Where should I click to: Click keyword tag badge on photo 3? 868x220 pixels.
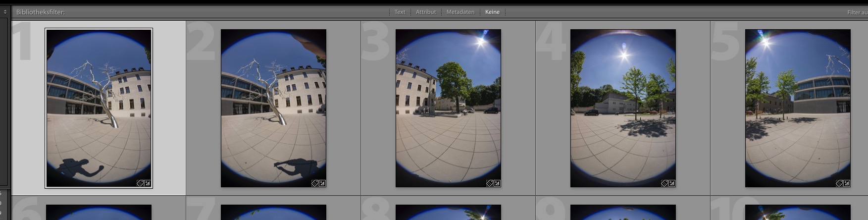pos(490,183)
